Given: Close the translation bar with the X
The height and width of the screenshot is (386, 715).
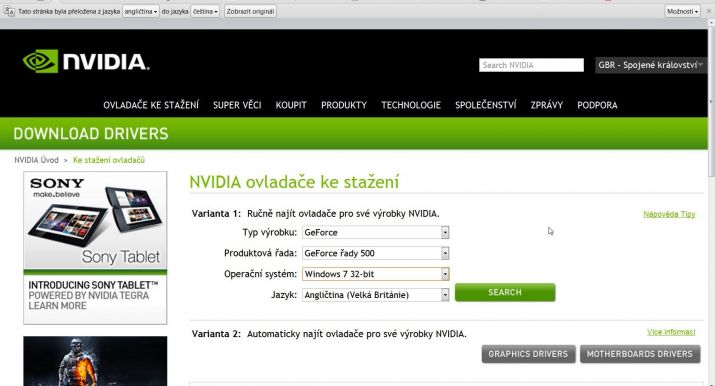Looking at the screenshot, I should coord(709,11).
